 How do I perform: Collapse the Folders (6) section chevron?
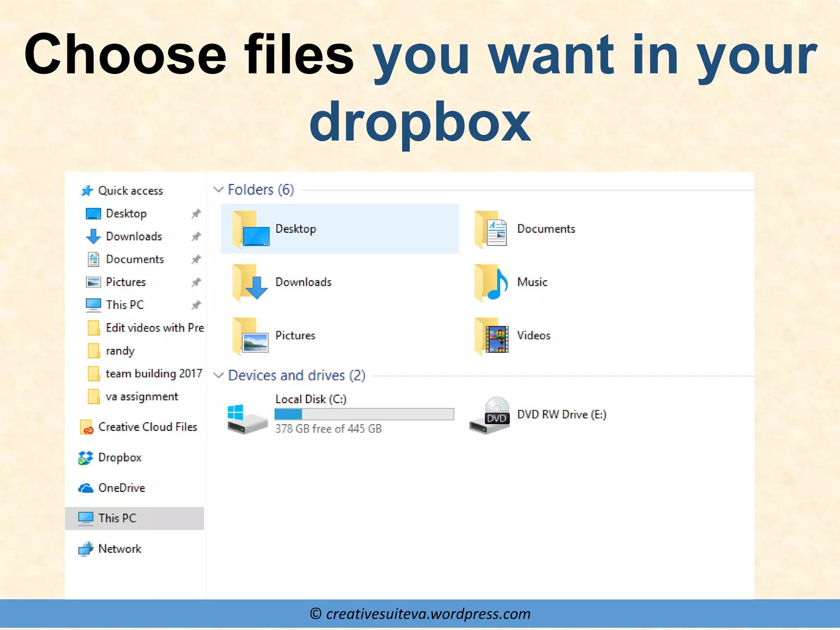tap(218, 189)
